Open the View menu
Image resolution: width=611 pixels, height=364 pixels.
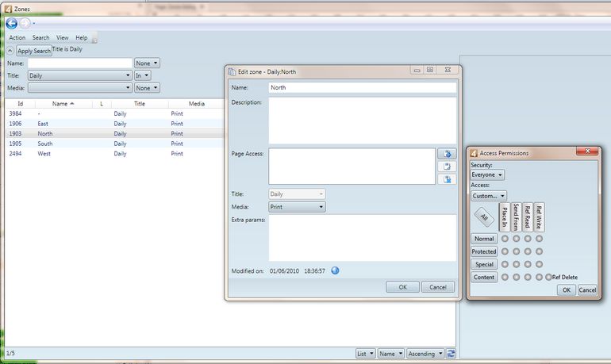63,38
